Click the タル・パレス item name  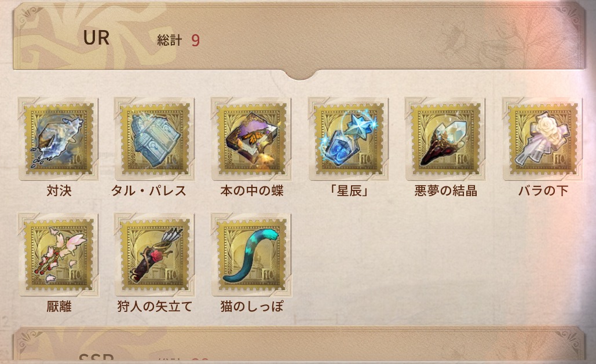pos(149,190)
